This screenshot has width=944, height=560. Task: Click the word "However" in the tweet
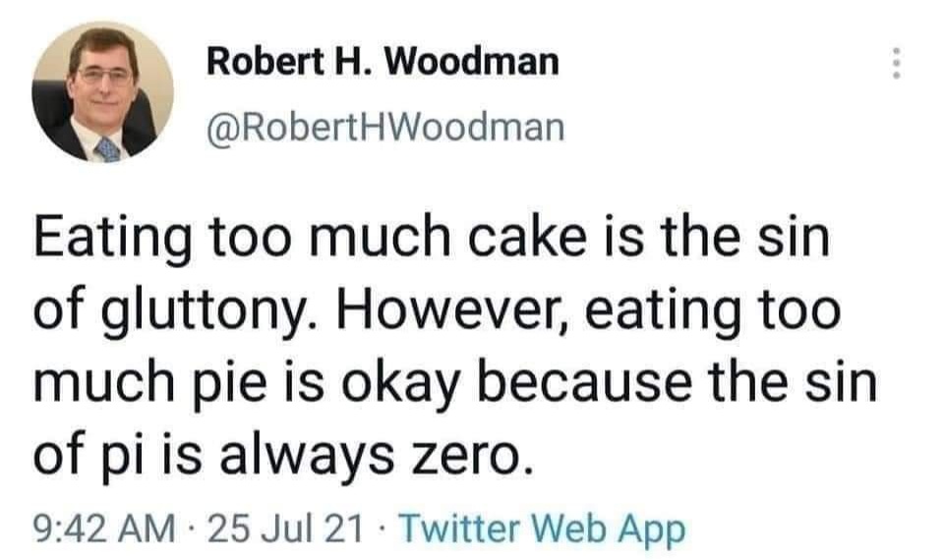click(441, 314)
